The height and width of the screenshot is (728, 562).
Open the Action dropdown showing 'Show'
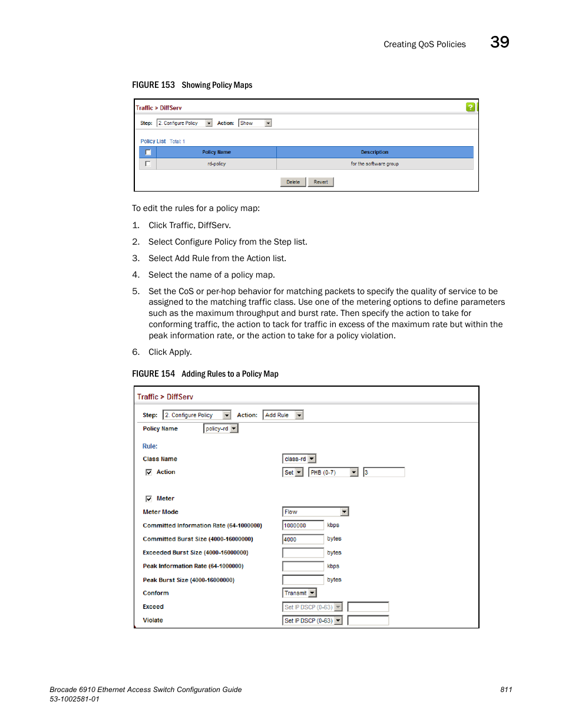255,123
